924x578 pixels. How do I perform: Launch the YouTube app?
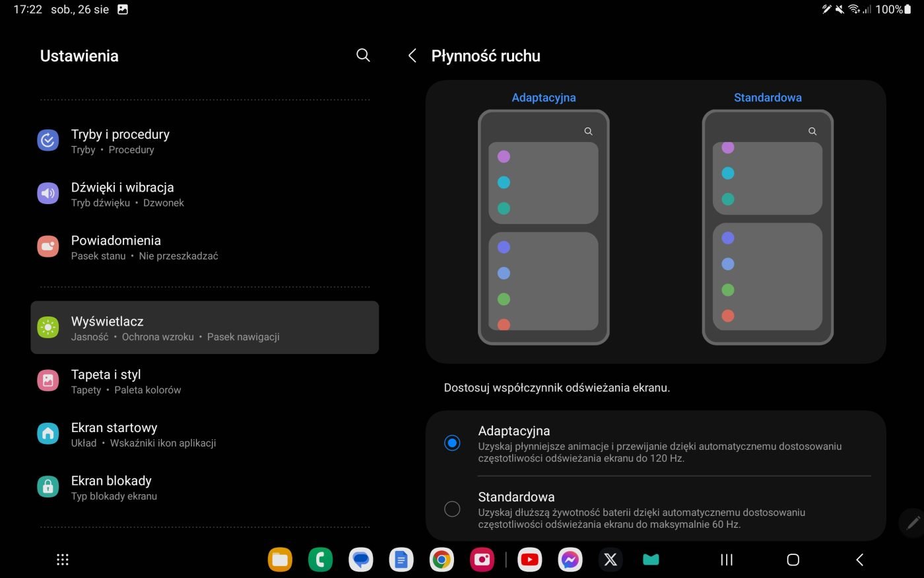coord(529,560)
